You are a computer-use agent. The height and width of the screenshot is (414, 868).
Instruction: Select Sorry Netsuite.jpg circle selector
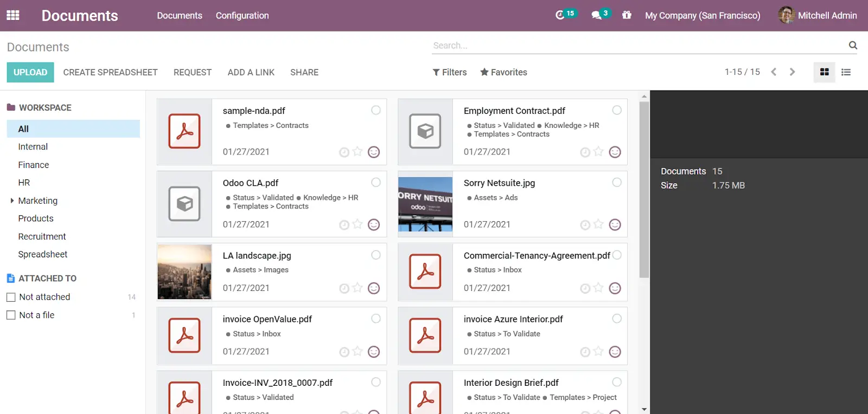coord(617,182)
